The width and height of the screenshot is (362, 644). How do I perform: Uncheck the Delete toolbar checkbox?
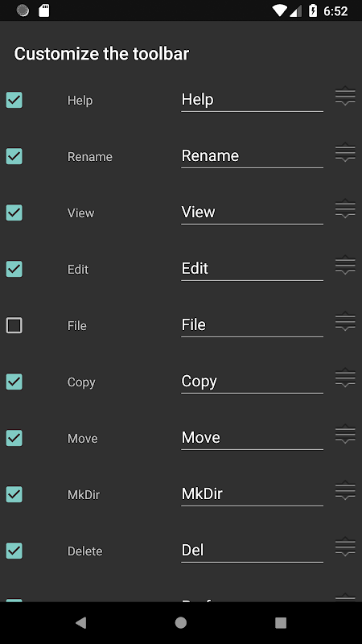(x=14, y=551)
